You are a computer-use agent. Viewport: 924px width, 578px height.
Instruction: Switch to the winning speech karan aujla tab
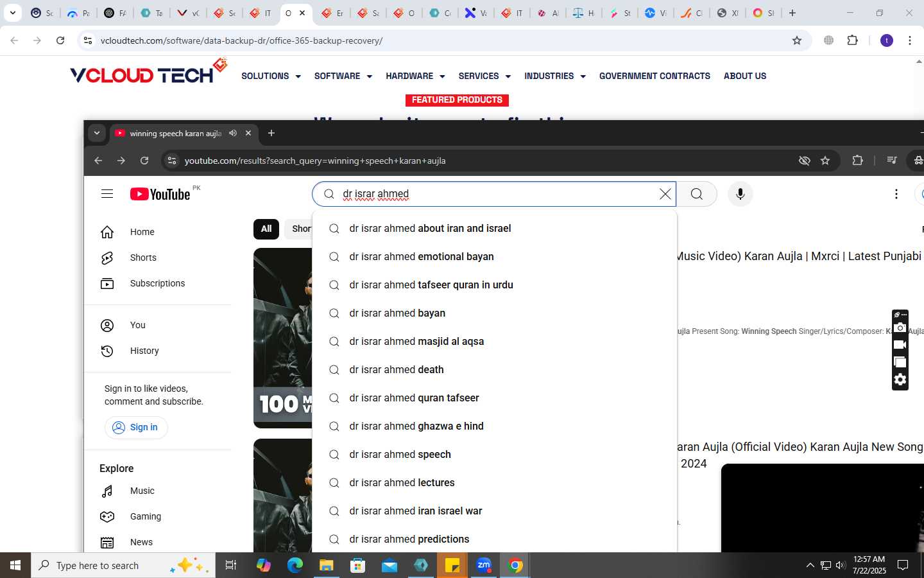(175, 133)
